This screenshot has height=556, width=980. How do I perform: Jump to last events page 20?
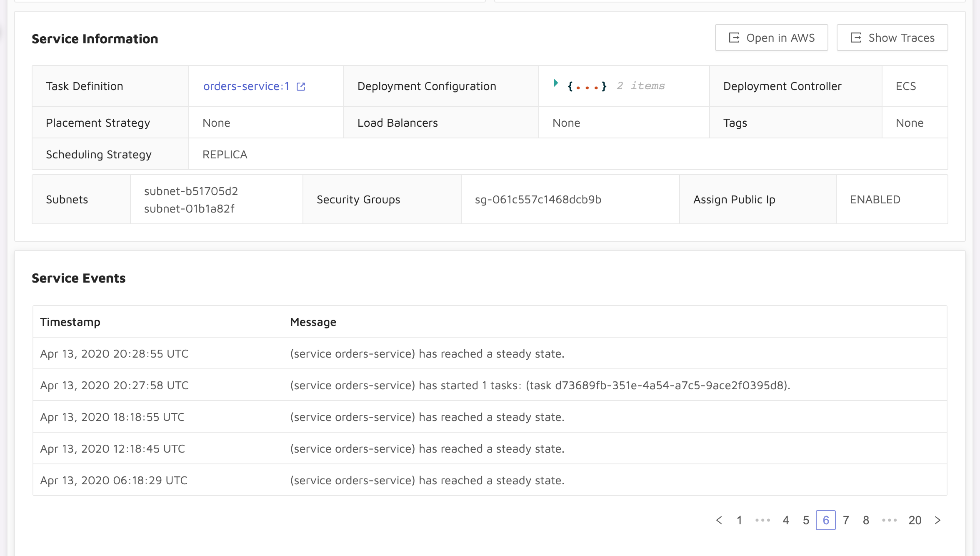point(915,520)
